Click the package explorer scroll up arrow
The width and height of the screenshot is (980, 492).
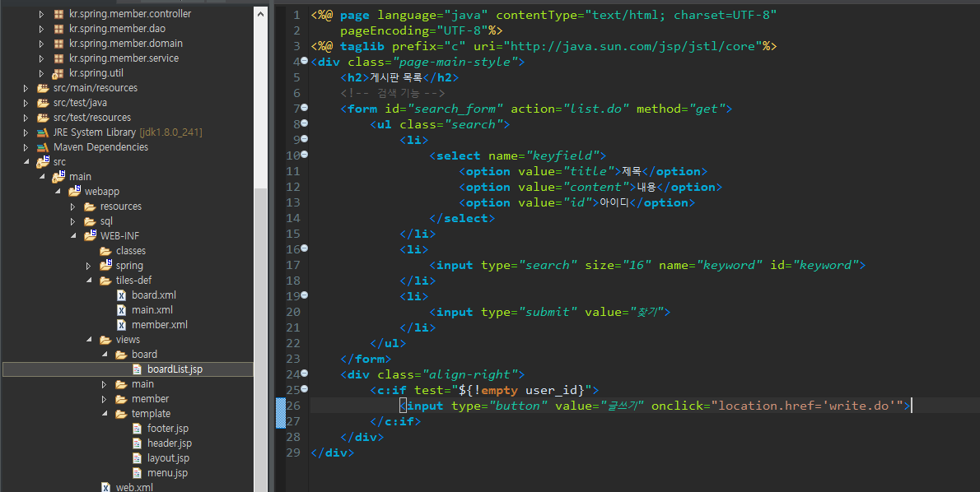[261, 14]
